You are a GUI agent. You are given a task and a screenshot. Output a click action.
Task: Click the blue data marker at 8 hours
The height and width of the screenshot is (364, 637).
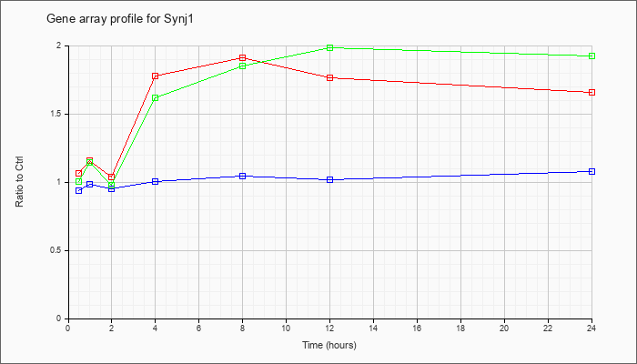pos(243,176)
